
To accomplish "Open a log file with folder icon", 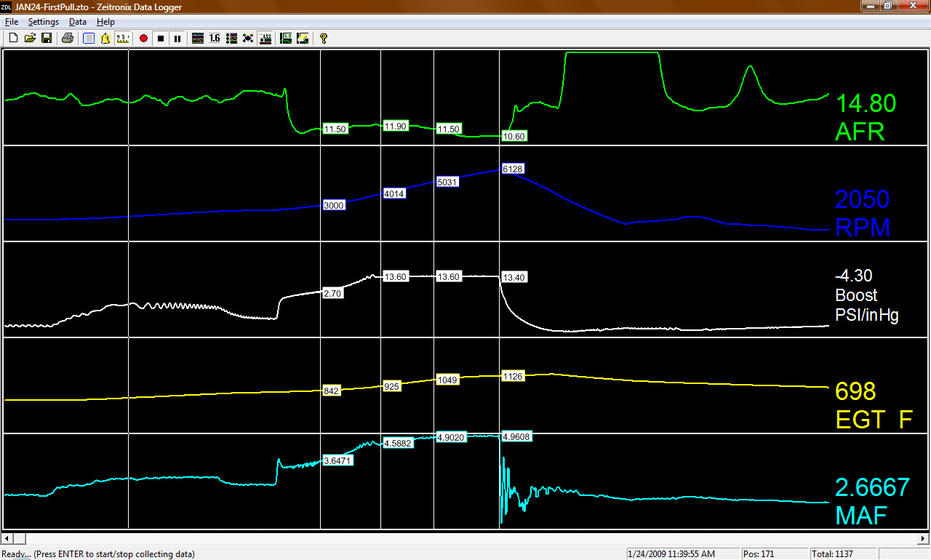I will (30, 39).
